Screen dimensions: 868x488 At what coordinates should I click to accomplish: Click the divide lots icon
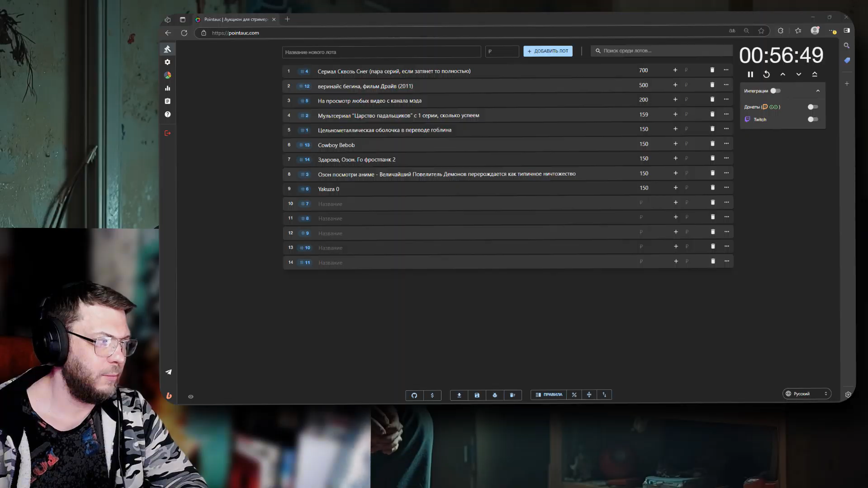click(589, 395)
